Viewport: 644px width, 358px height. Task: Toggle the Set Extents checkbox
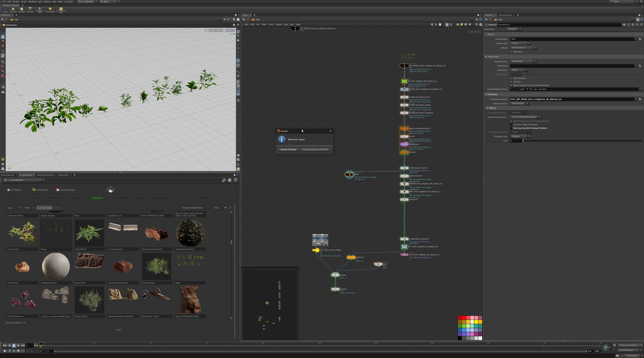point(511,52)
